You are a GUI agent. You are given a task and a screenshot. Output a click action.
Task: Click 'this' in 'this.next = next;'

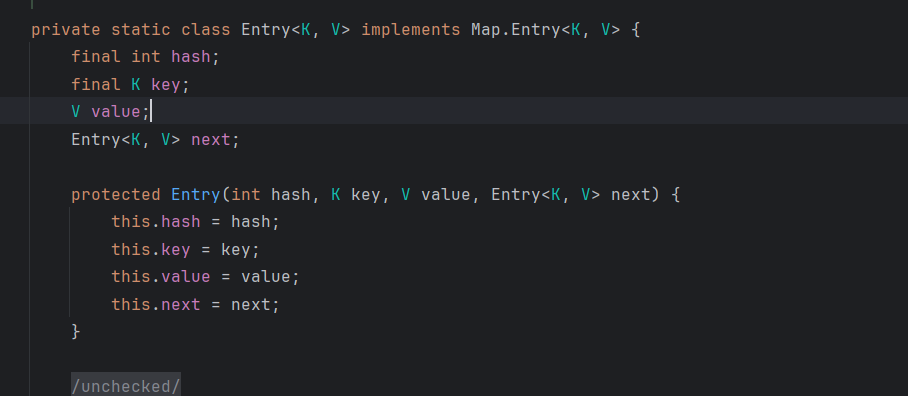coord(131,305)
